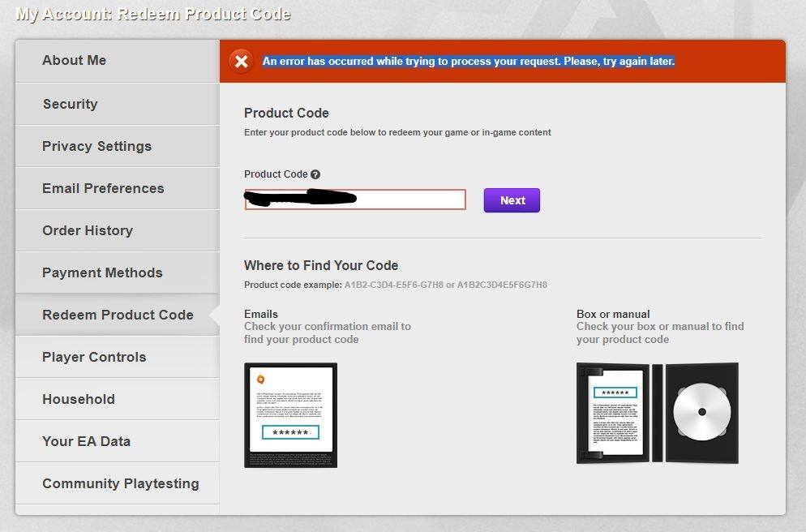This screenshot has height=532, width=806.
Task: Click the game box and disc illustration
Action: [657, 413]
